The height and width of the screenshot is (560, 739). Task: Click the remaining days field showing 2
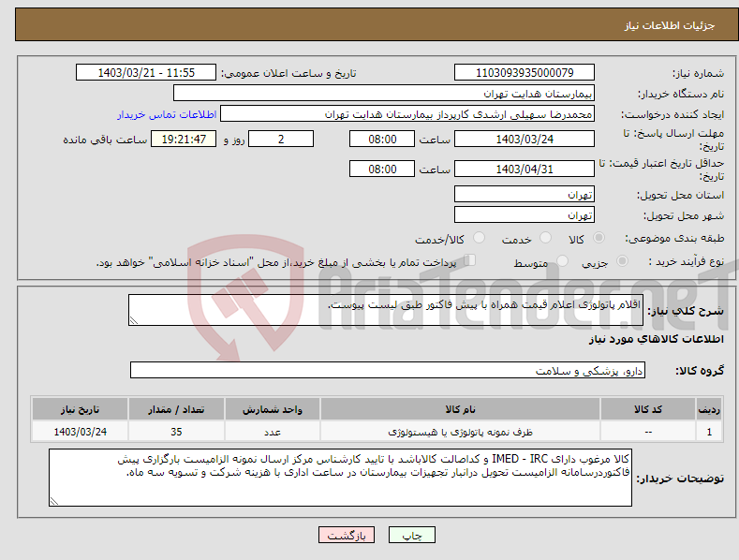pyautogui.click(x=281, y=139)
